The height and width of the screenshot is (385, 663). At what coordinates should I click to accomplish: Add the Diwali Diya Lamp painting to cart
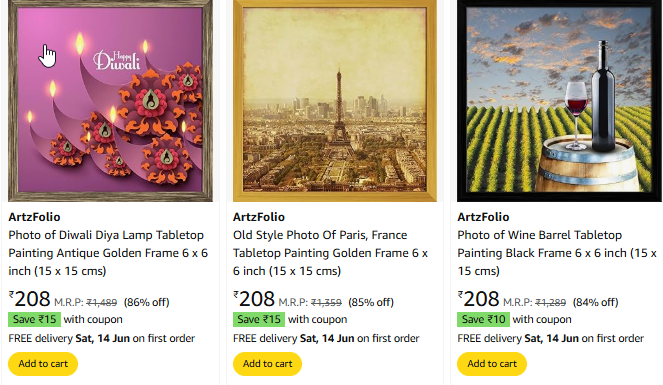pos(43,364)
